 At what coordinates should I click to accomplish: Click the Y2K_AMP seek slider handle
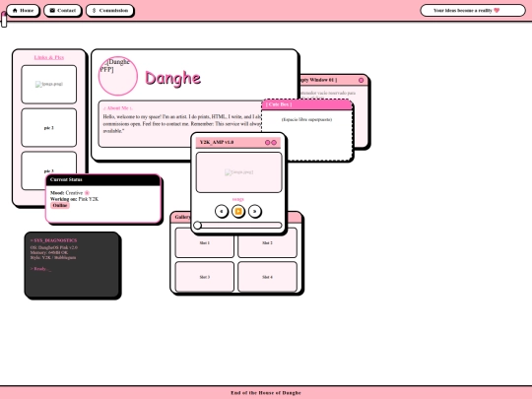pyautogui.click(x=197, y=226)
